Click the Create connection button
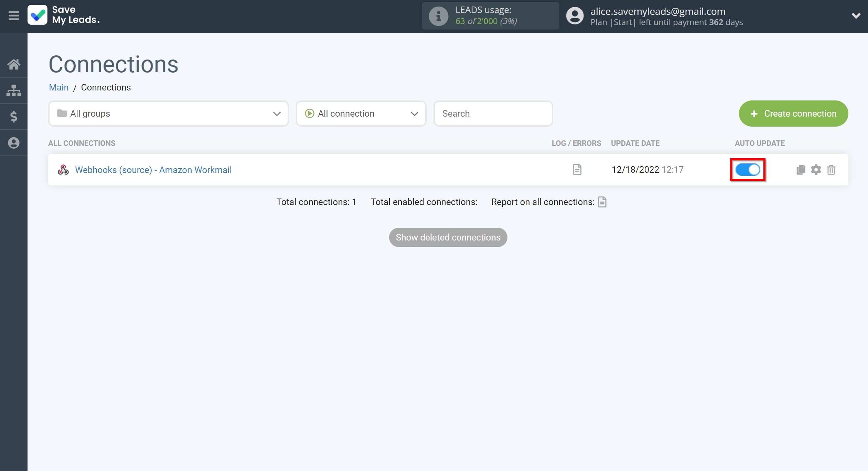The image size is (868, 471). [794, 113]
